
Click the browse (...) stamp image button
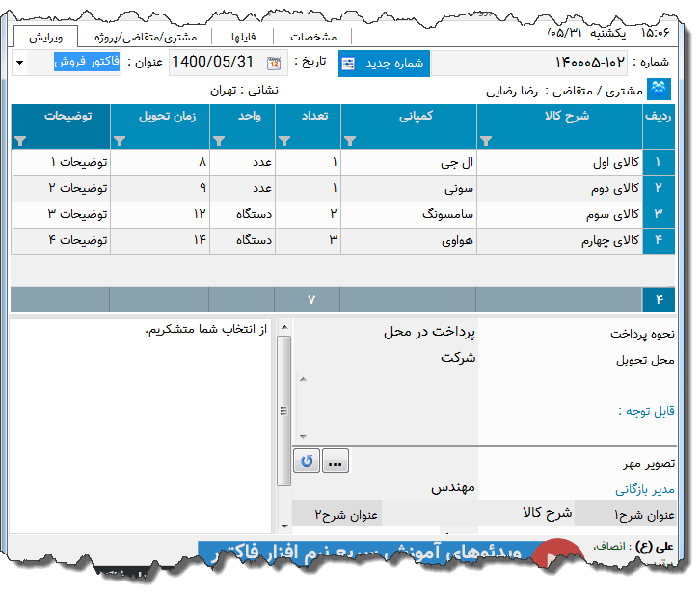[x=335, y=461]
